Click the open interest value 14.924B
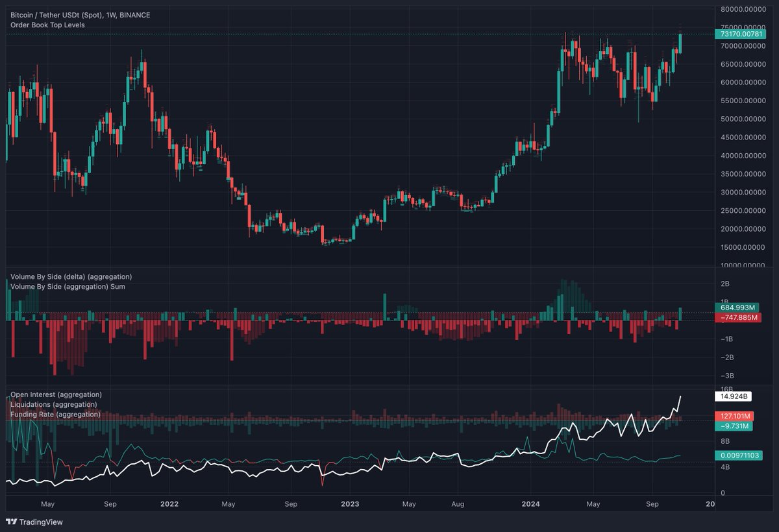779x532 pixels. tap(732, 396)
